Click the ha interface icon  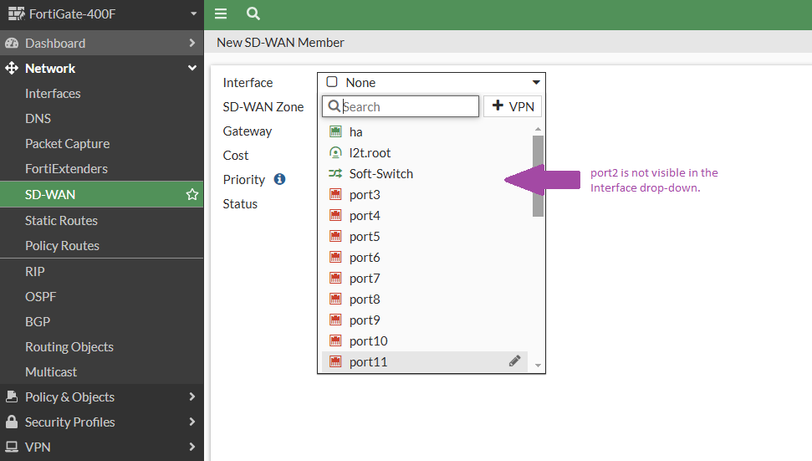tap(336, 132)
